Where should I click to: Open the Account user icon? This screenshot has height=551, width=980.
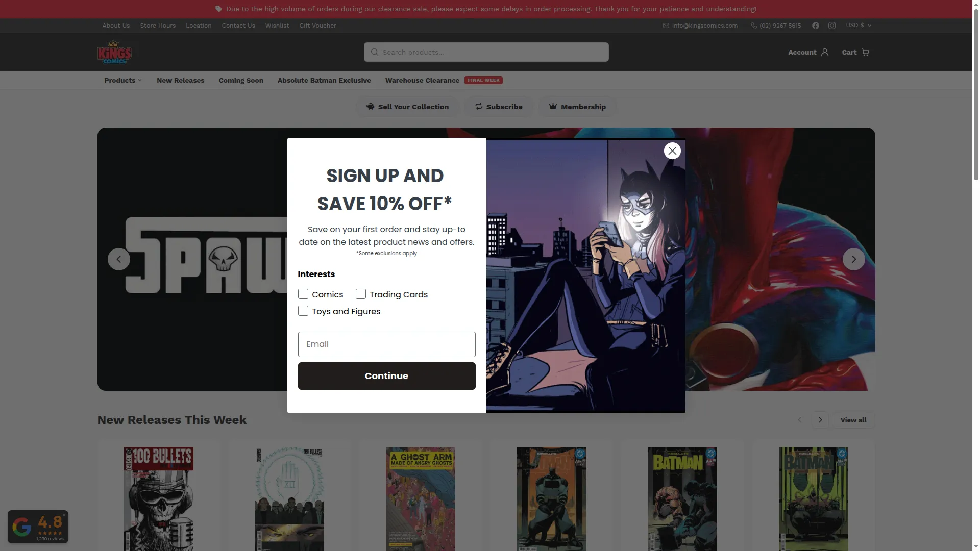pyautogui.click(x=825, y=52)
